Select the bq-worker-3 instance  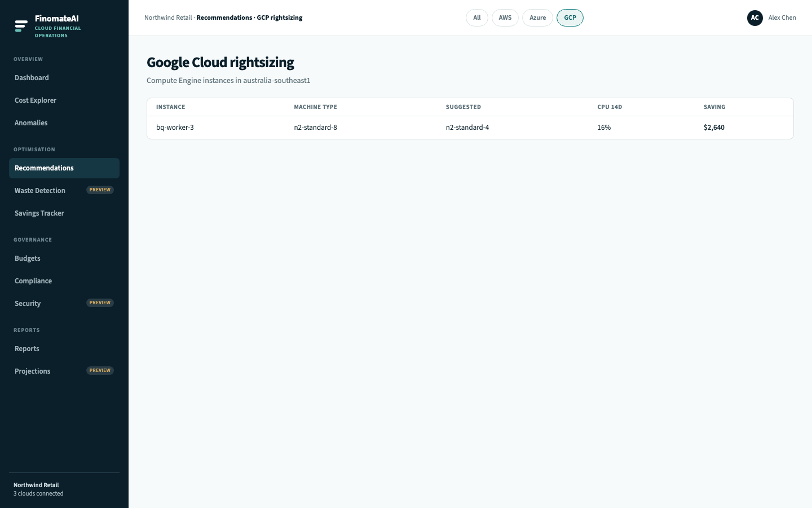click(175, 128)
